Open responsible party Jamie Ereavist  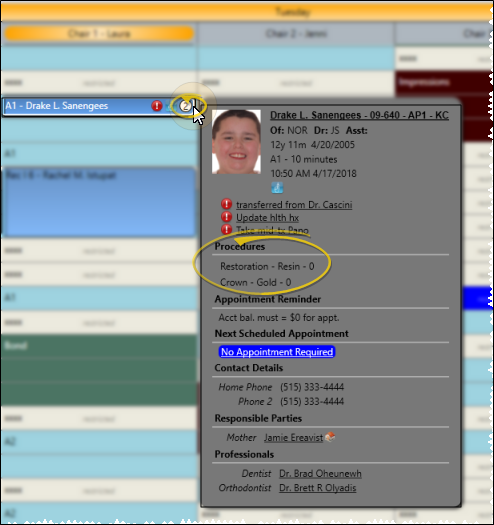point(293,438)
